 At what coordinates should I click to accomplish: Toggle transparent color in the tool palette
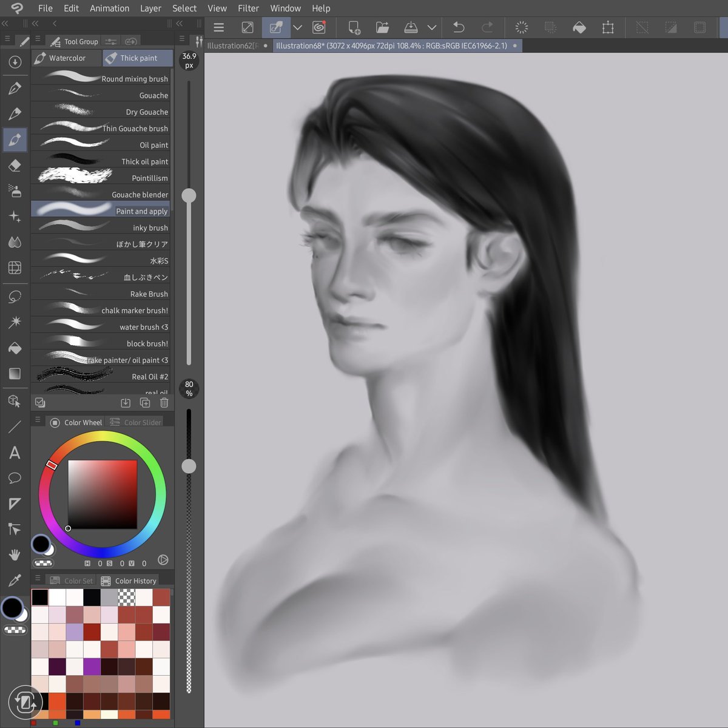coord(15,630)
